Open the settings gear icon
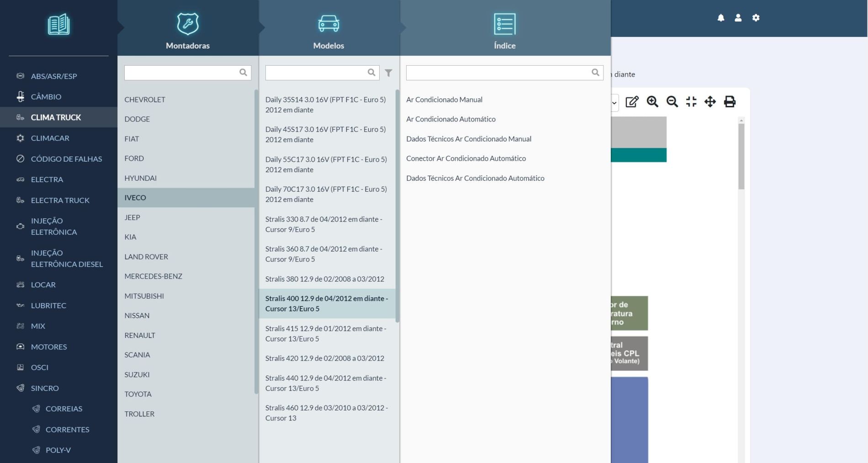Viewport: 868px width, 463px height. 756,18
